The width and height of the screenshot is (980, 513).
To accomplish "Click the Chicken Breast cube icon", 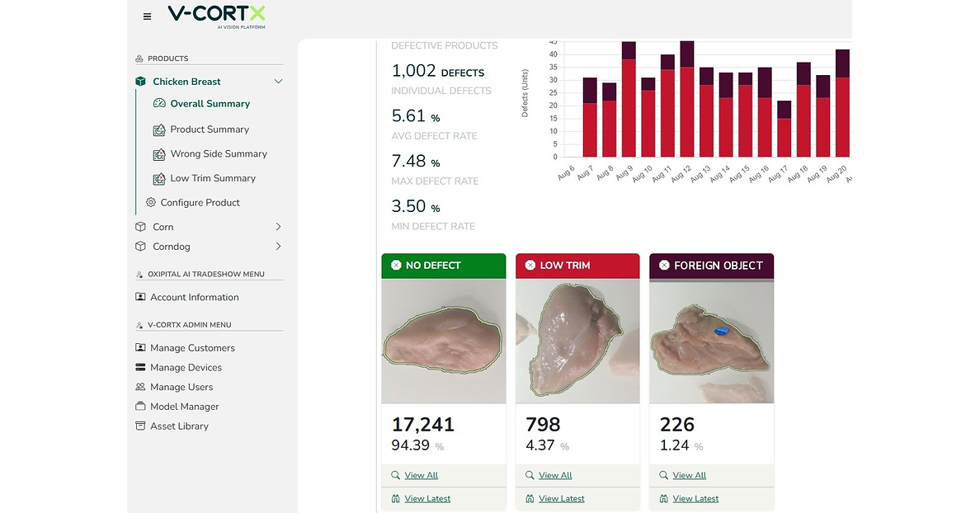I will pyautogui.click(x=140, y=82).
